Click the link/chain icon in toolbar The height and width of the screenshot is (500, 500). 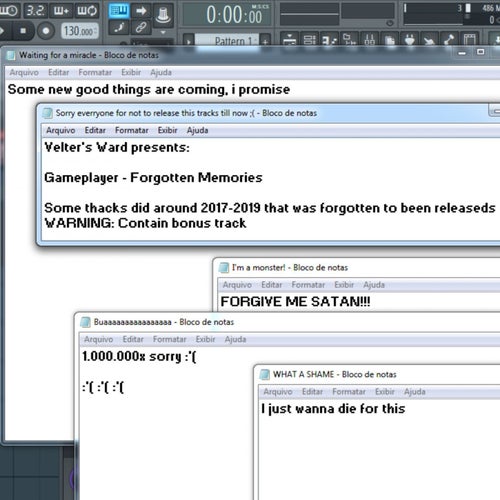(141, 27)
